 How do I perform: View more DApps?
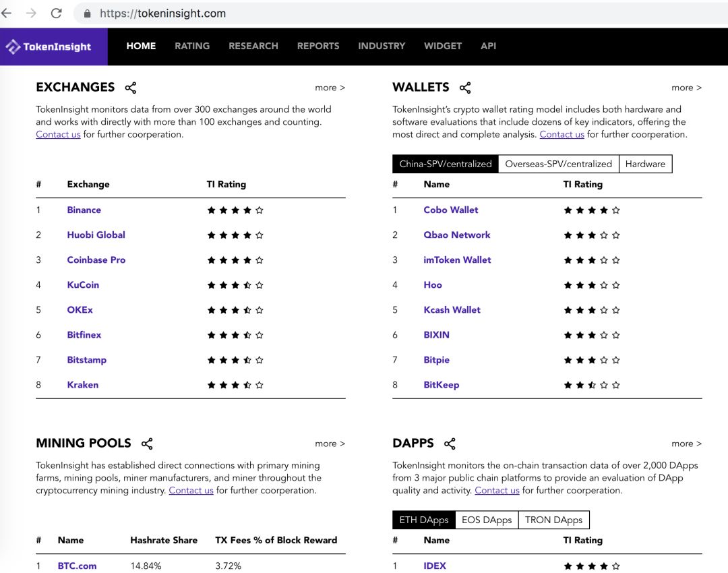[x=687, y=444]
